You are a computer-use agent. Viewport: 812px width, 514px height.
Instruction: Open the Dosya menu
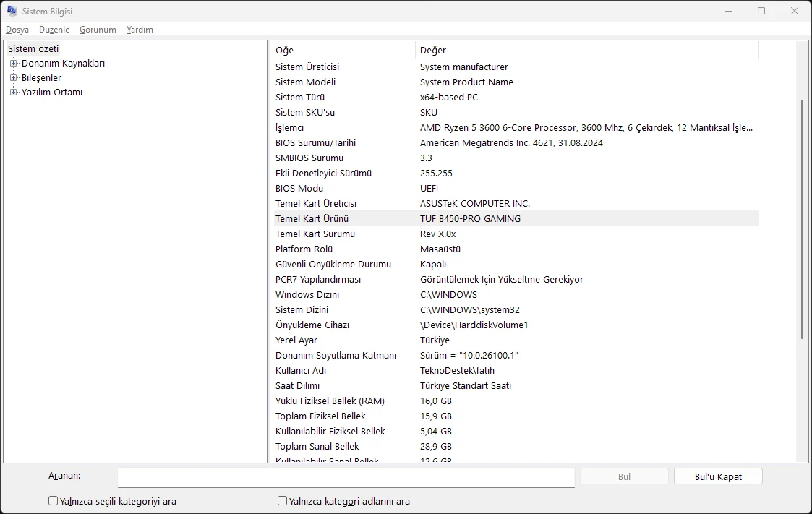tap(17, 30)
